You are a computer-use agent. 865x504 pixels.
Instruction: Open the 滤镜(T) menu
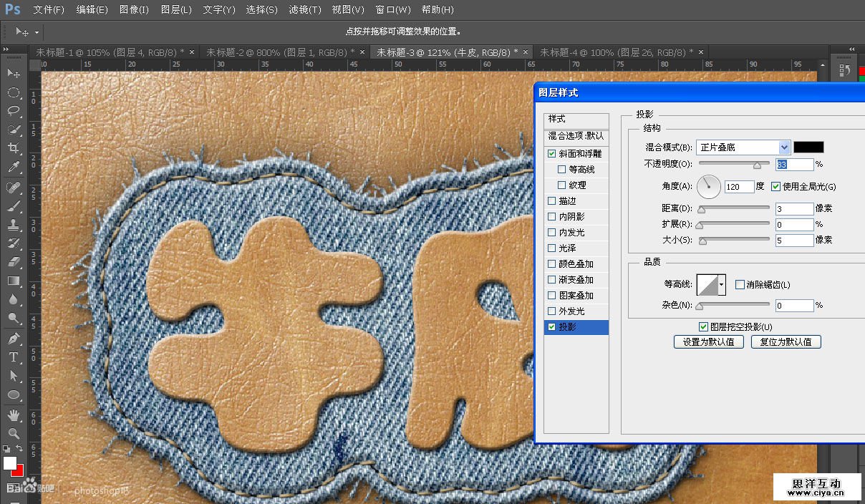click(304, 10)
